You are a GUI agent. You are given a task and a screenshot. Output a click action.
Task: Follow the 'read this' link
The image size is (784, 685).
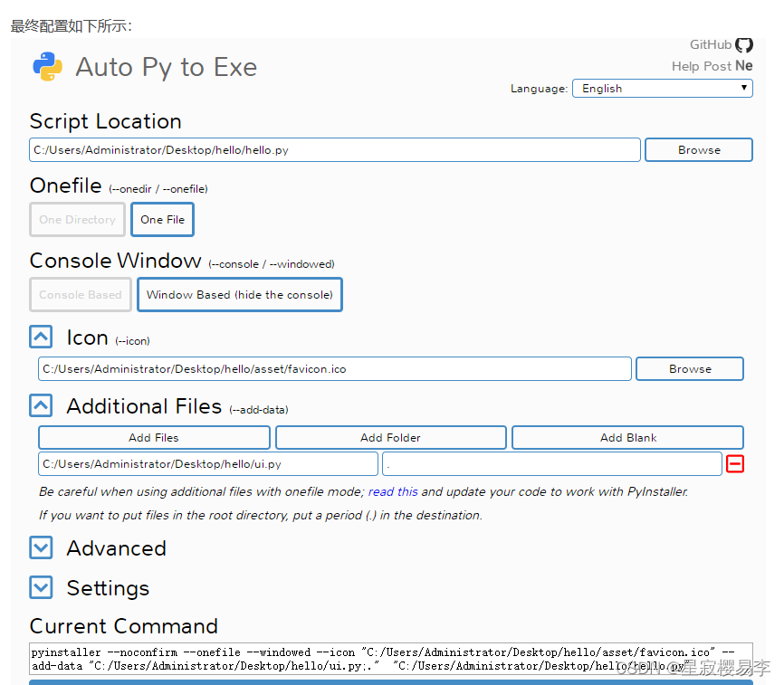393,491
